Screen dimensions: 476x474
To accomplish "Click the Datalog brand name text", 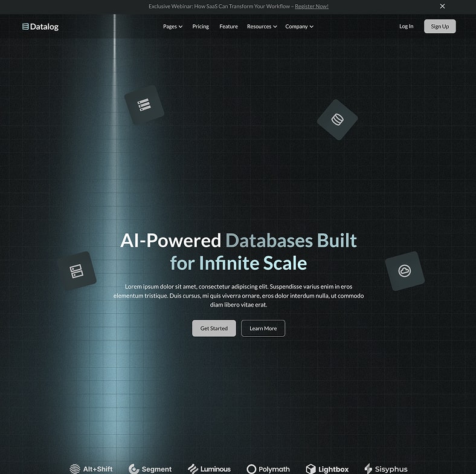I will pos(44,27).
